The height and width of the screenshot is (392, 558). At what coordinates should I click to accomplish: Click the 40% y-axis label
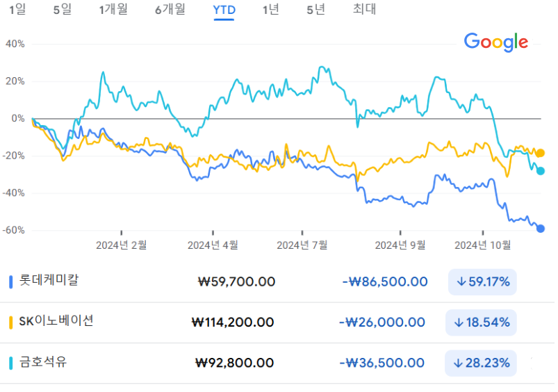point(15,44)
